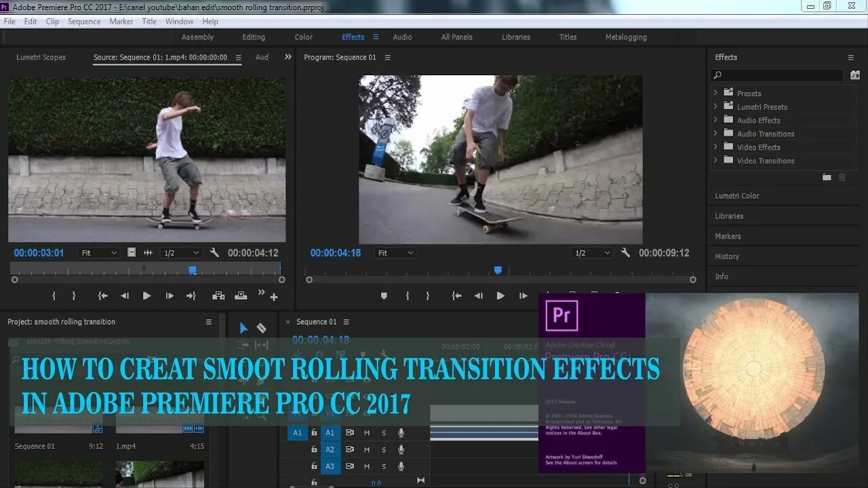Toggle sync lock on track A2
868x488 pixels.
(x=350, y=449)
